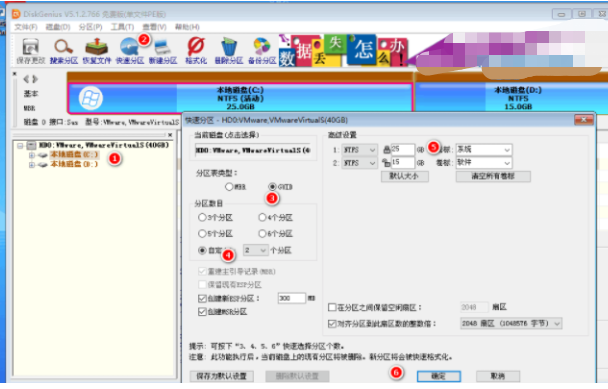608x389 pixels.
Task: Launch the Recover Files tool
Action: point(97,51)
